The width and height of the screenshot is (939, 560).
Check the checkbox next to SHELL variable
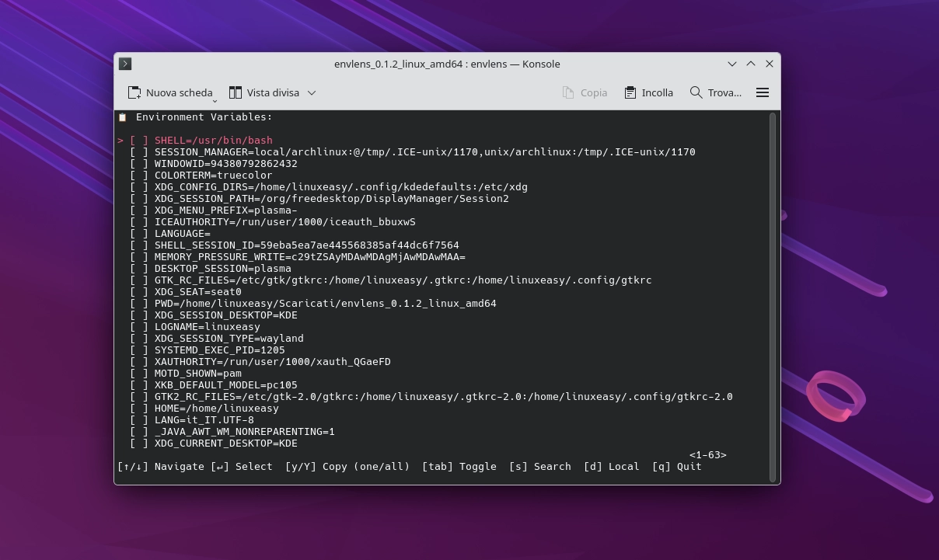pyautogui.click(x=139, y=140)
